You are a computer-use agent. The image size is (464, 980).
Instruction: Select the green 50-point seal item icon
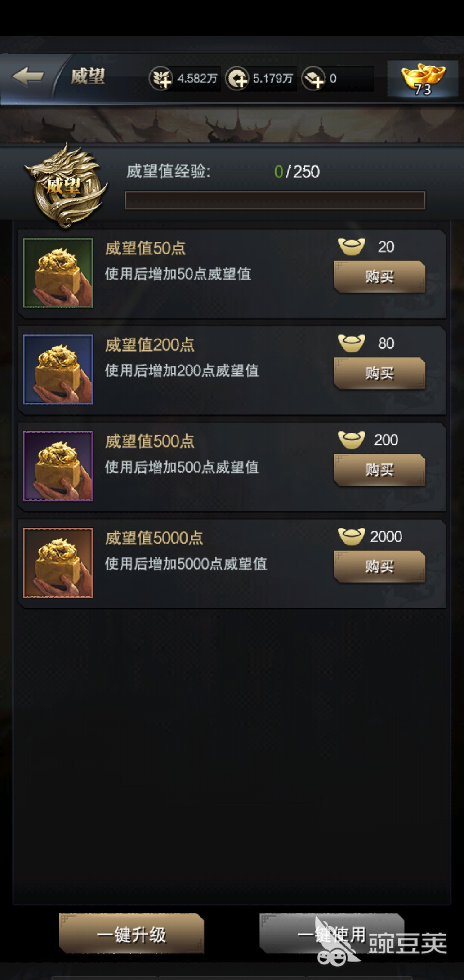pyautogui.click(x=58, y=273)
